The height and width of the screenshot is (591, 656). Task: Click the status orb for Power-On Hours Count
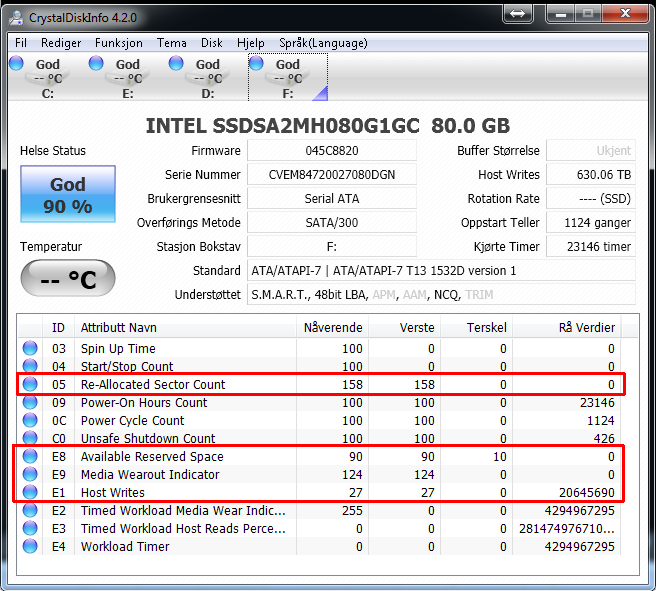click(30, 402)
